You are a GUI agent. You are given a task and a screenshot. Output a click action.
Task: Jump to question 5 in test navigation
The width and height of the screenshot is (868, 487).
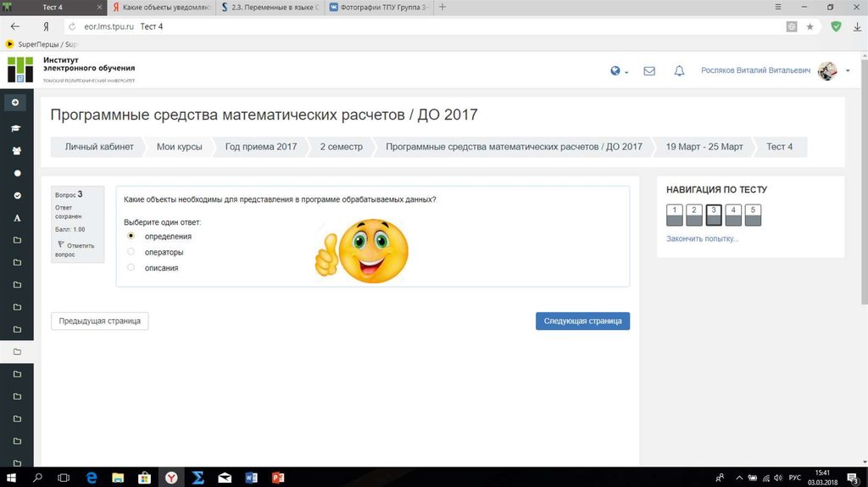click(753, 215)
